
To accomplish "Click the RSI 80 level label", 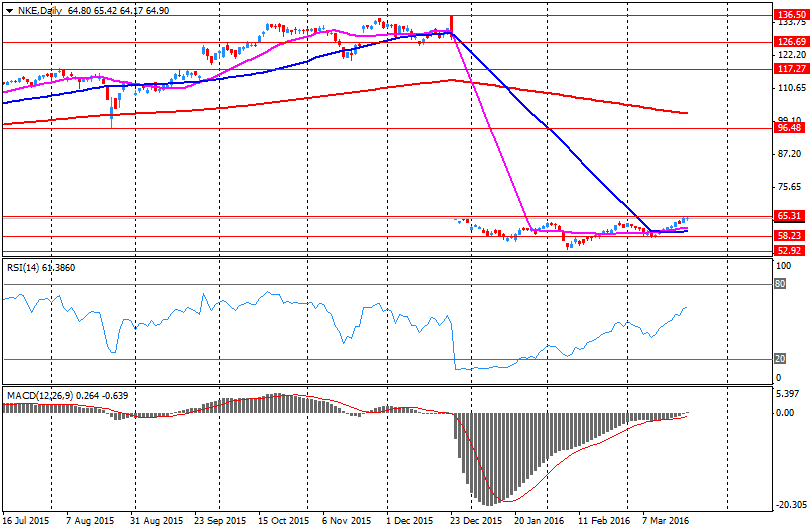I will click(x=779, y=284).
